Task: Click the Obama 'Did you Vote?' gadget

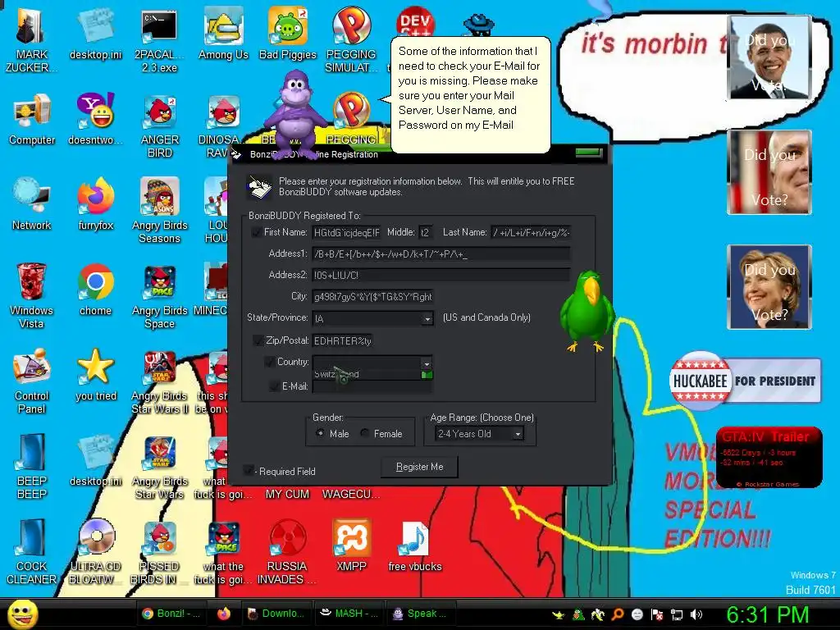Action: (769, 57)
